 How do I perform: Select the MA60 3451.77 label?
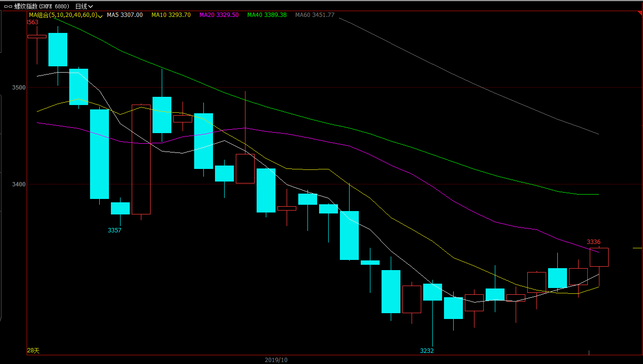(315, 15)
